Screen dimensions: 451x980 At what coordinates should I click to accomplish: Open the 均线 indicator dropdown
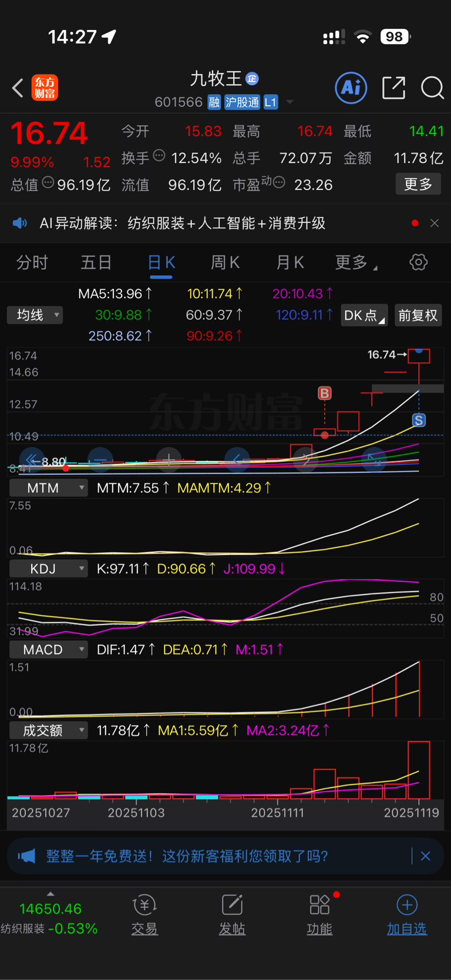[35, 315]
